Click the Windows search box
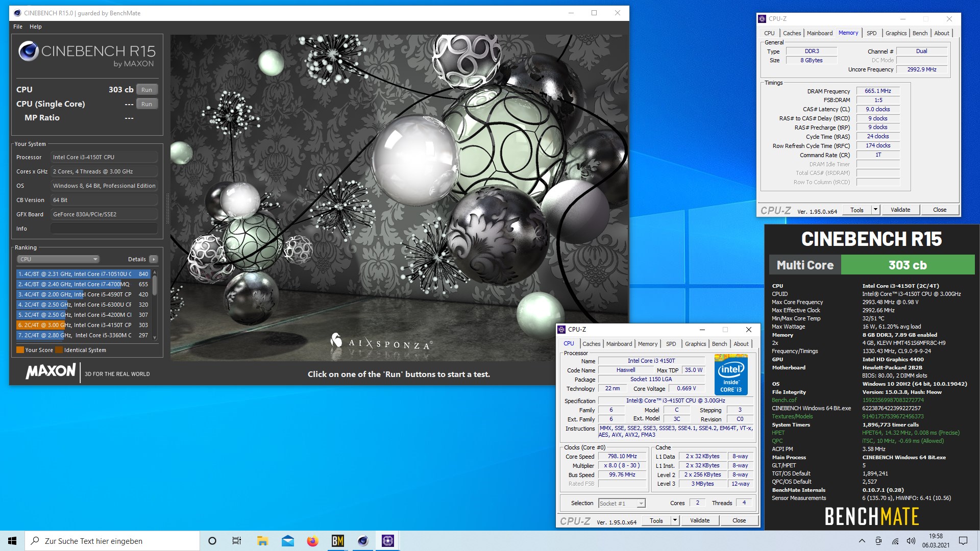 112,541
